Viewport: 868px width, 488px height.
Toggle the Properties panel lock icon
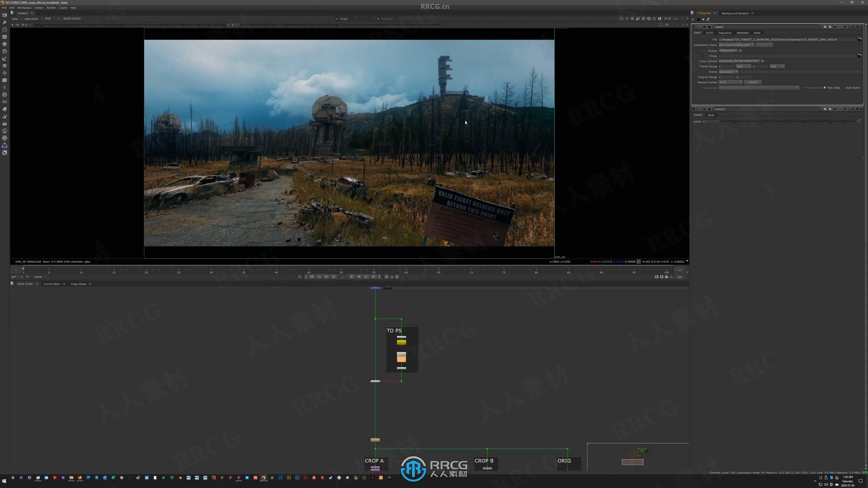[699, 19]
